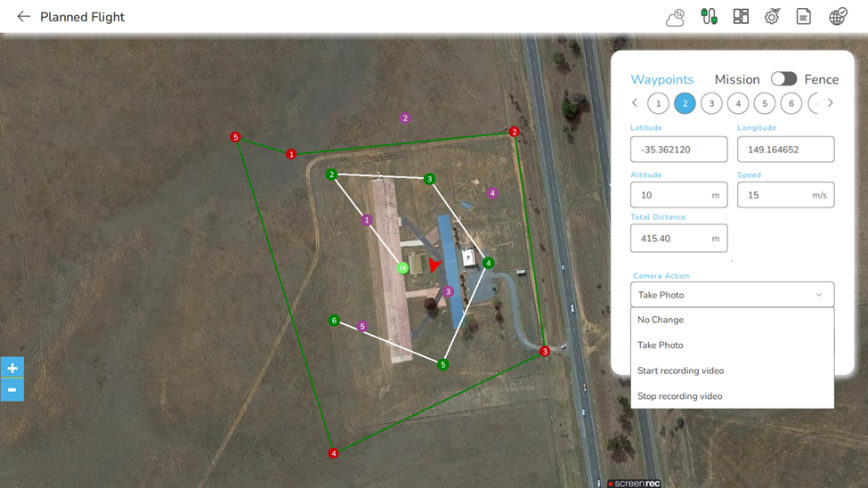This screenshot has width=868, height=488.
Task: Toggle the Mission/Fence switch
Action: tap(783, 78)
